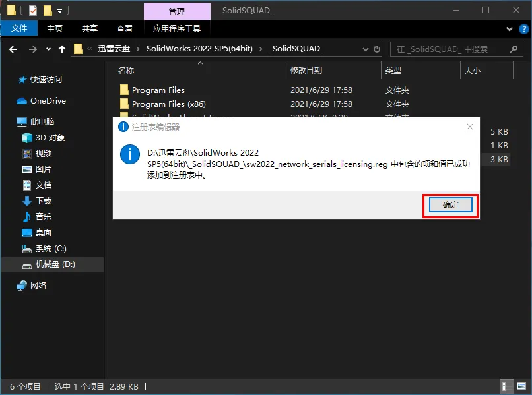
Task: Open the 应用程序工具 ribbon tab
Action: 176,28
